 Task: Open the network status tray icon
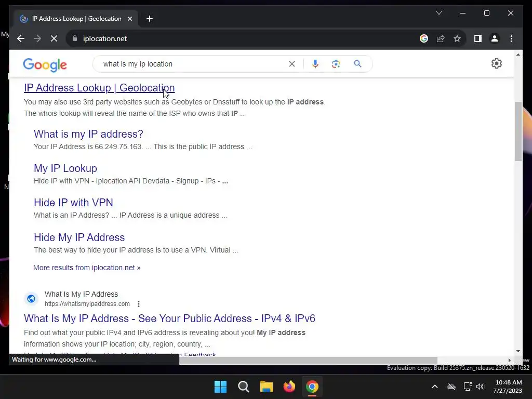pyautogui.click(x=468, y=387)
